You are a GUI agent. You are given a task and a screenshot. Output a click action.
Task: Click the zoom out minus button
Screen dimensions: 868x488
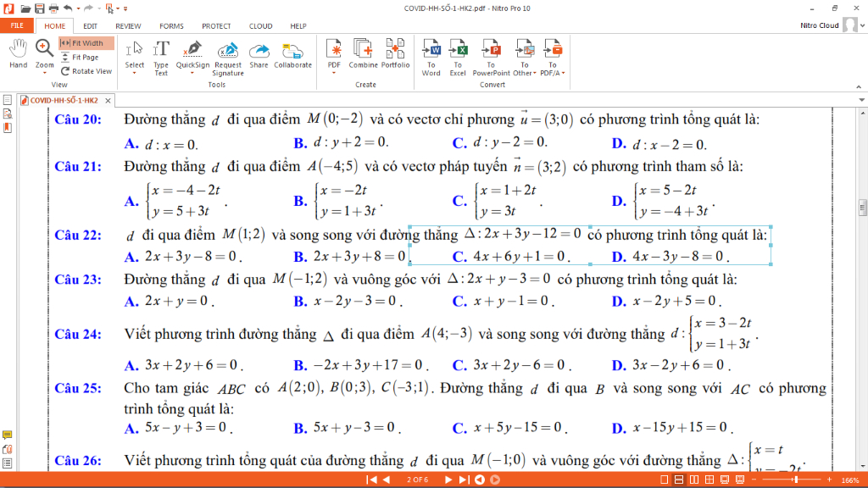[x=754, y=480]
